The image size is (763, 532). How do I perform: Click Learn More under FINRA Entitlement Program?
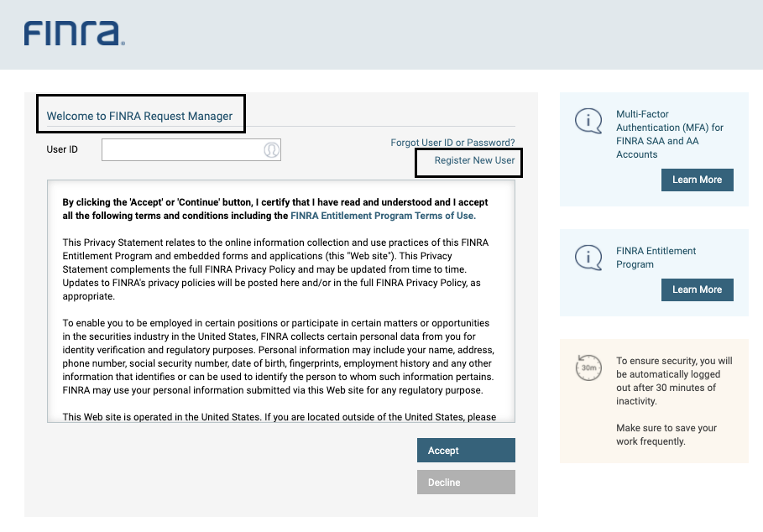[697, 289]
